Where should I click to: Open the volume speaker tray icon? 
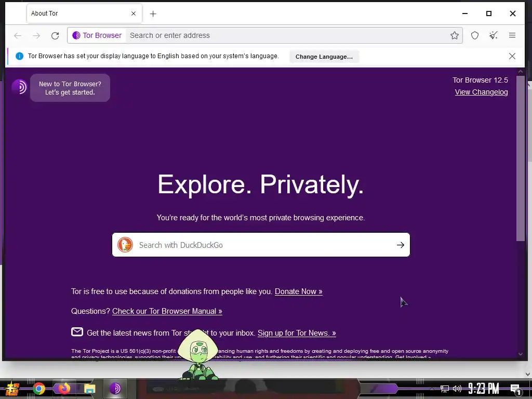click(457, 389)
